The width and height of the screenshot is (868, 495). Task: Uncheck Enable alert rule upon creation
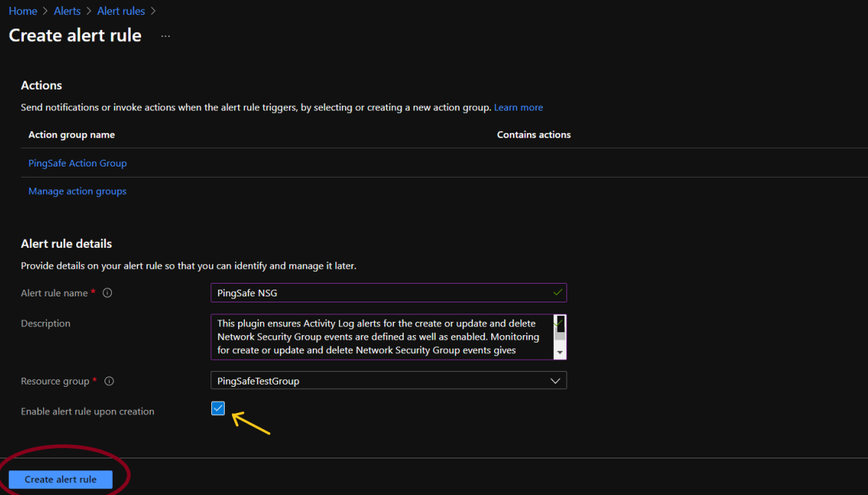click(218, 408)
